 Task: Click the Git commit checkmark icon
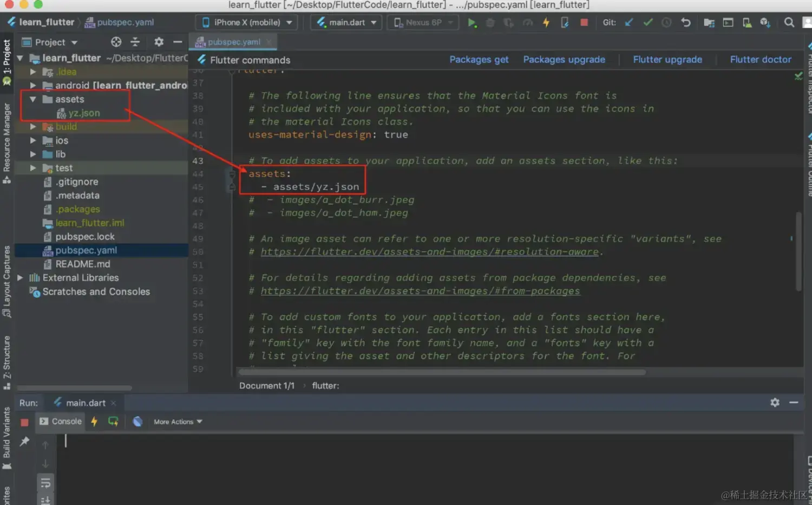[x=648, y=23]
